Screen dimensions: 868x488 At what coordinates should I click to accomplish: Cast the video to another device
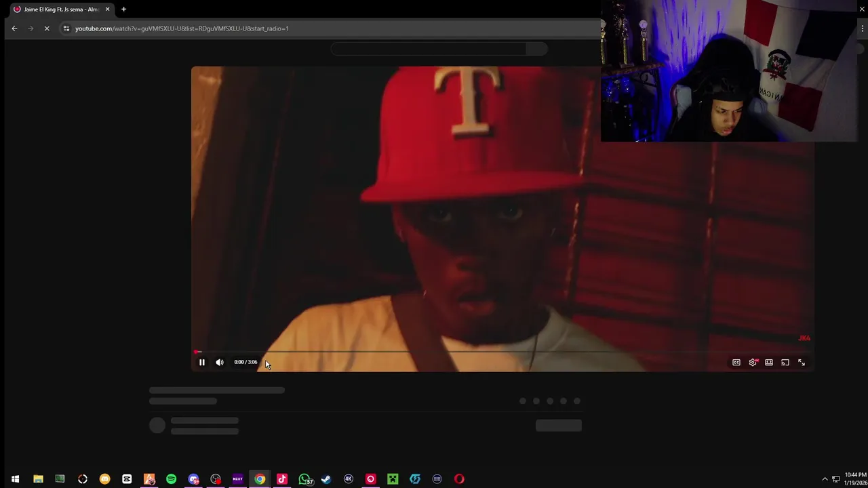[x=785, y=363]
